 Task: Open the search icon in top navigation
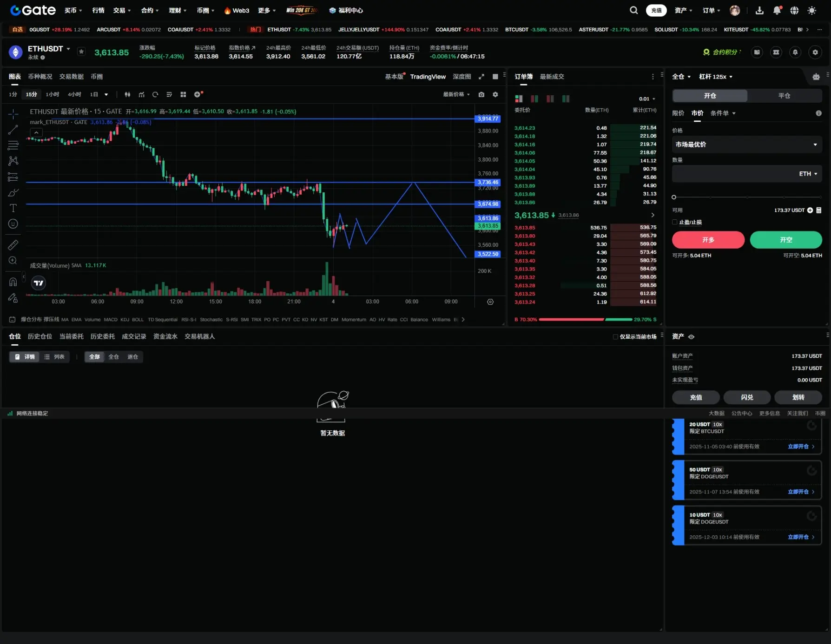click(x=633, y=10)
